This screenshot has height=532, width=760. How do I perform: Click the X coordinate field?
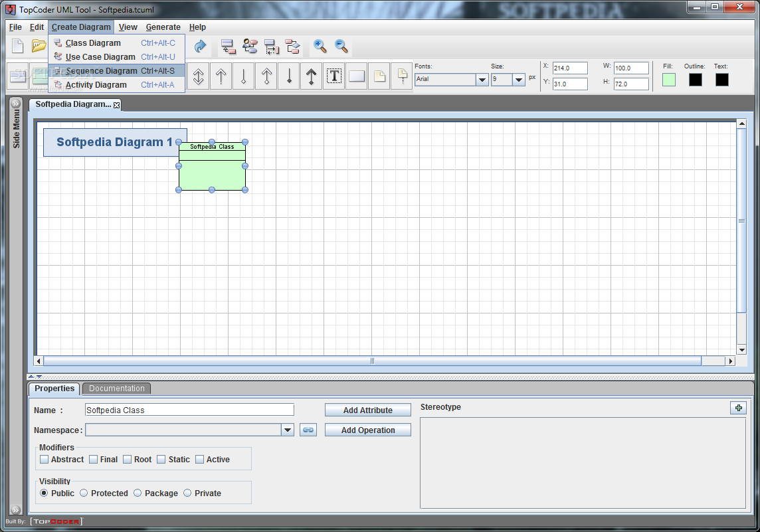pyautogui.click(x=570, y=68)
